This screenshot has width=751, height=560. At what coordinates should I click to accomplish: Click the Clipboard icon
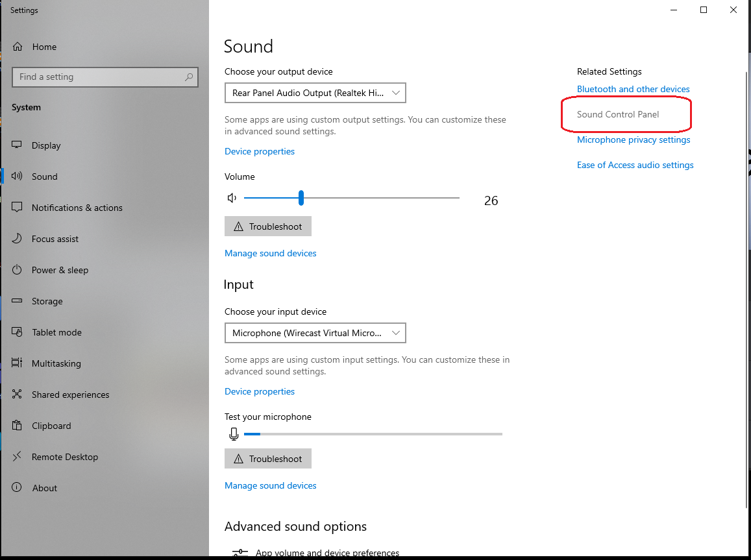tap(17, 425)
